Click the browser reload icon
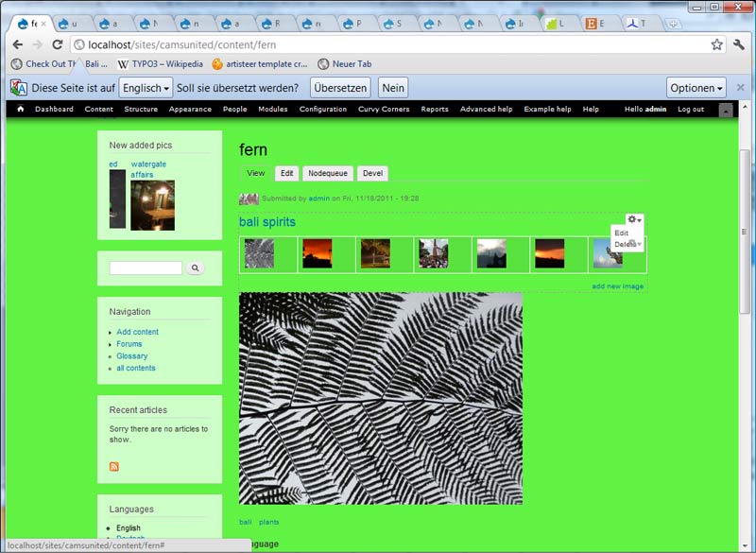This screenshot has height=553, width=756. click(x=58, y=44)
